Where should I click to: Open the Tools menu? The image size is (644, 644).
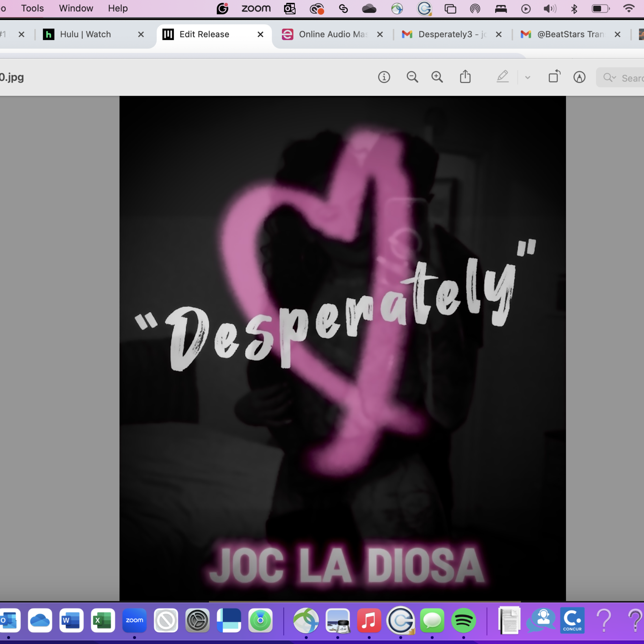click(x=32, y=8)
